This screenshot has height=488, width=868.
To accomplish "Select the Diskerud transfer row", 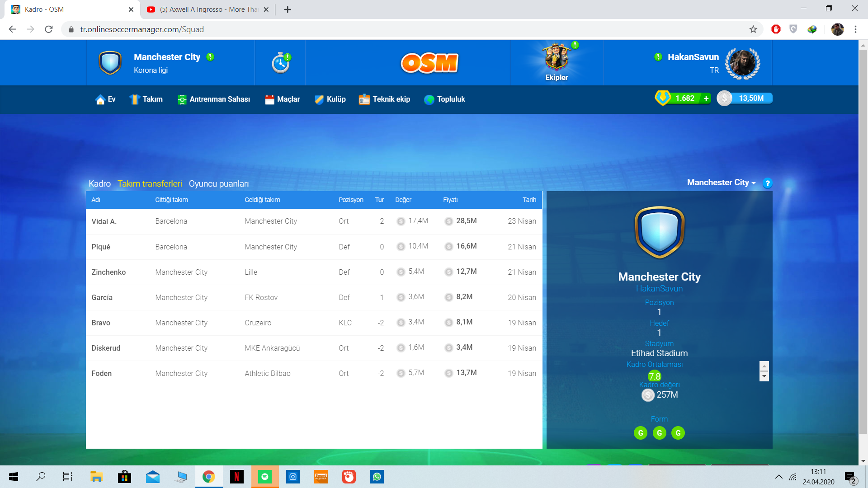I will (314, 348).
